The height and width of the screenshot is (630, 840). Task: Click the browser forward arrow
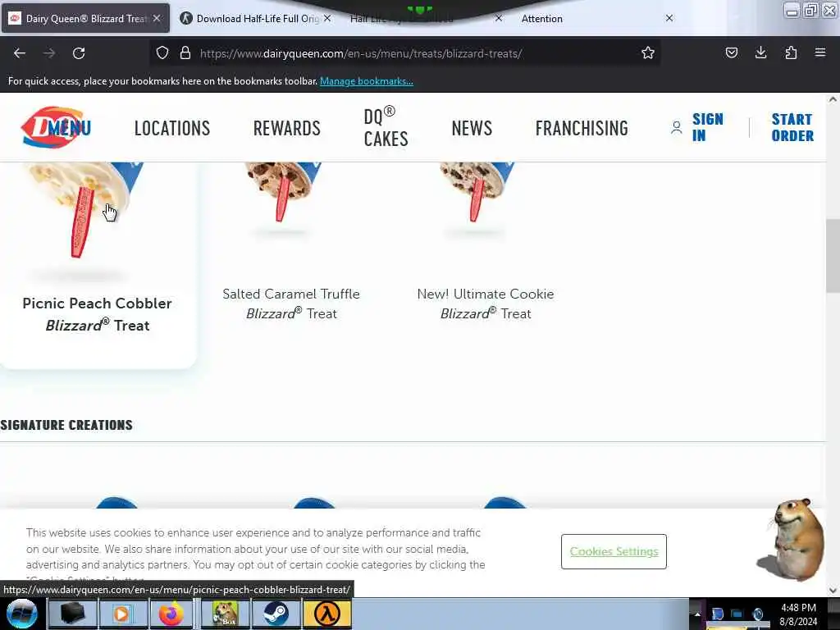coord(49,53)
